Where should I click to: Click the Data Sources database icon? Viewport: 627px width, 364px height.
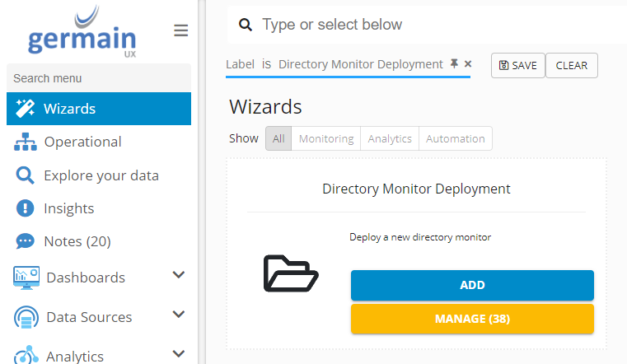pyautogui.click(x=26, y=317)
